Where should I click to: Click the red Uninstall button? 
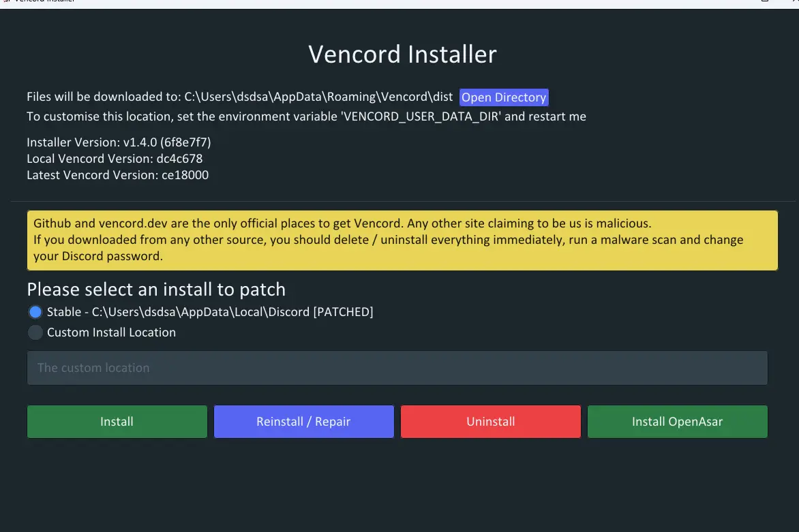[491, 422]
